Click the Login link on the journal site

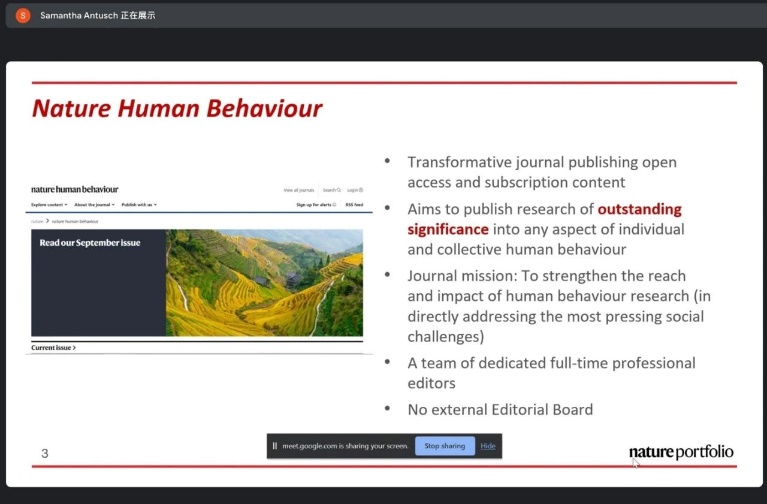point(355,190)
